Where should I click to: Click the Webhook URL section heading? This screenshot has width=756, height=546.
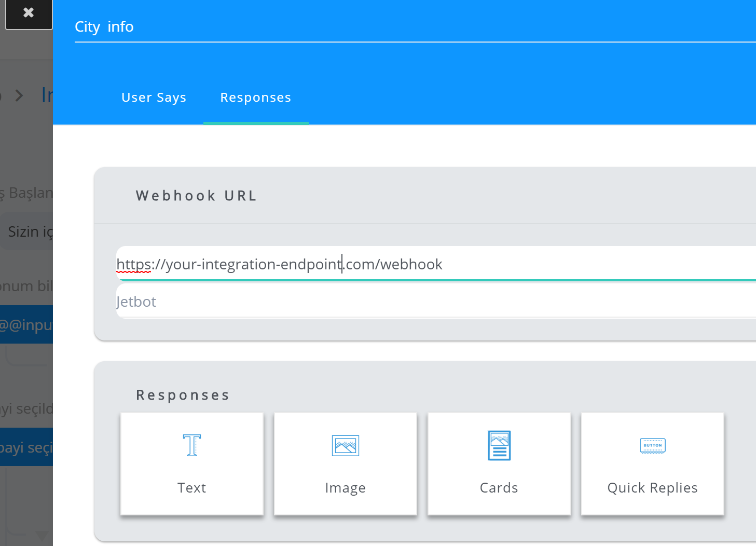tap(197, 196)
